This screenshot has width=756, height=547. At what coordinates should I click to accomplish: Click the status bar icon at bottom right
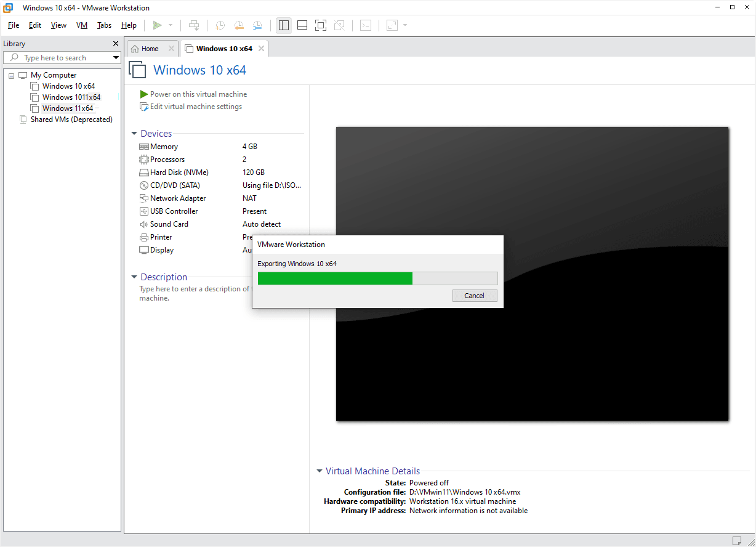click(737, 541)
